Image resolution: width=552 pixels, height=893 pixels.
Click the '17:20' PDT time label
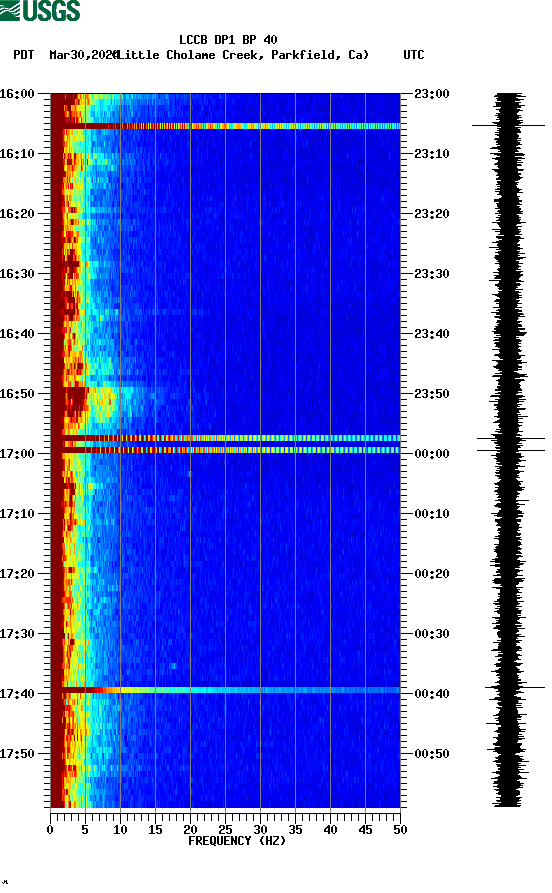point(17,574)
